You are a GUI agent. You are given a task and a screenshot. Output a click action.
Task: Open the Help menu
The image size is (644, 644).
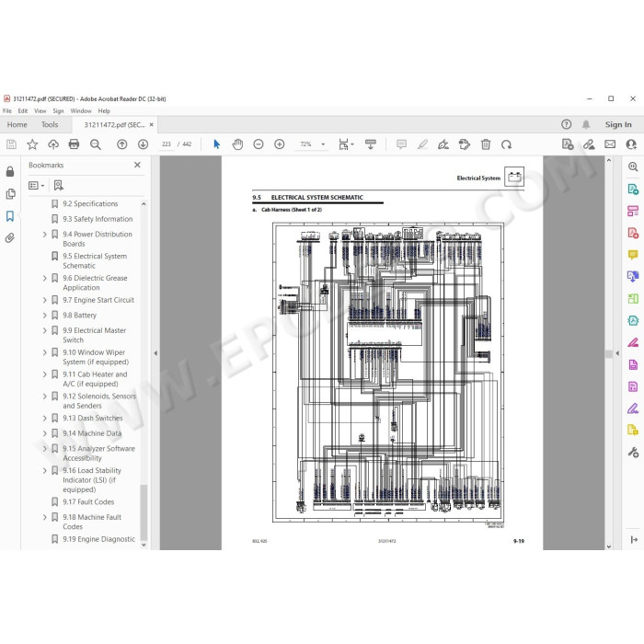point(104,111)
